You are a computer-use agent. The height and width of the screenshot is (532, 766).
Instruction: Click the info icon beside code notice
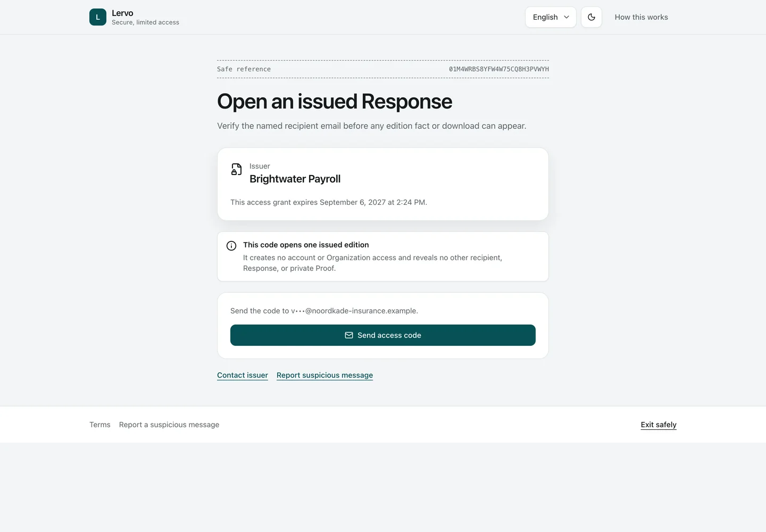pyautogui.click(x=231, y=246)
